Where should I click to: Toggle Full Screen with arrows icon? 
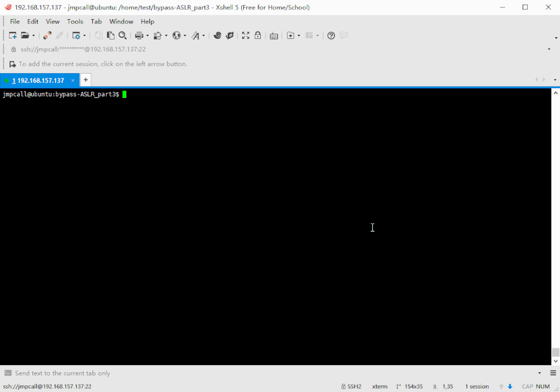(x=246, y=35)
